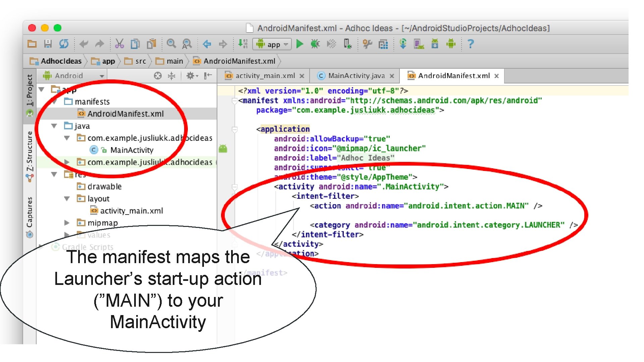
Task: Open the AVD Manager device icon
Action: click(419, 44)
